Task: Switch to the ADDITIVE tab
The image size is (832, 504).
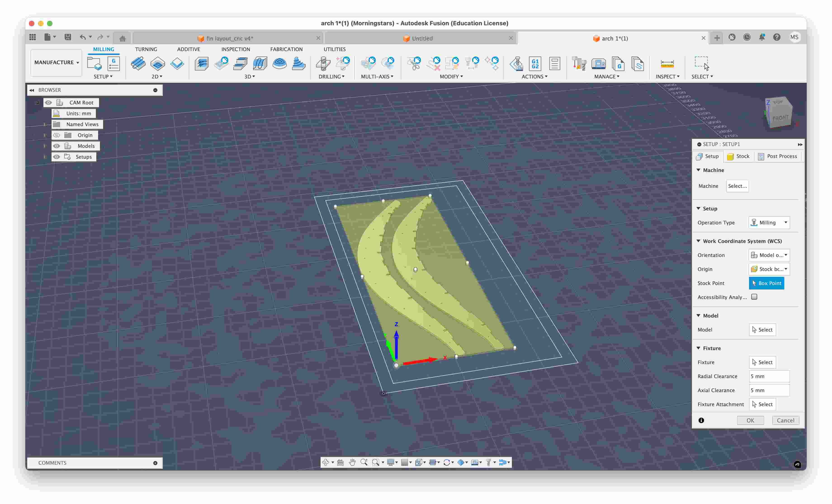Action: [188, 49]
